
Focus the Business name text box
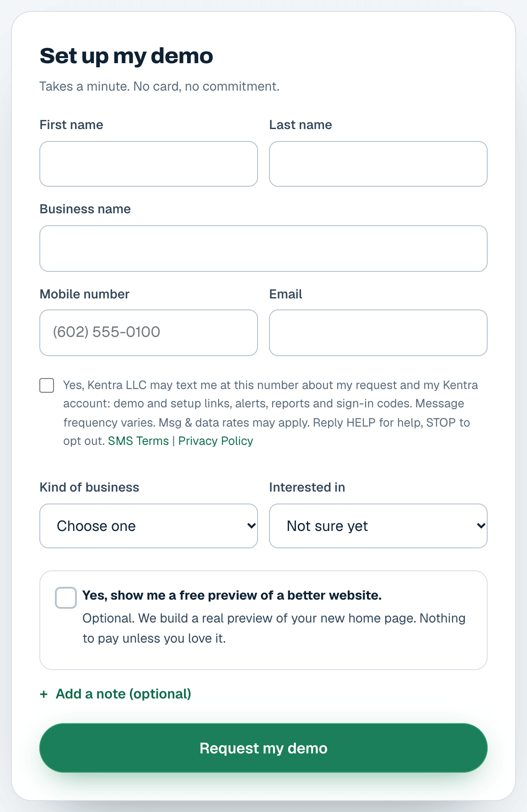click(x=263, y=249)
